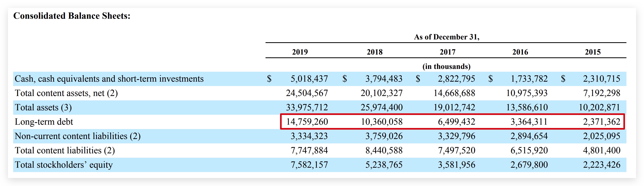Screen dimensions: 644x186
Task: Select the Total stockholders' equity row label
Action: pos(64,165)
